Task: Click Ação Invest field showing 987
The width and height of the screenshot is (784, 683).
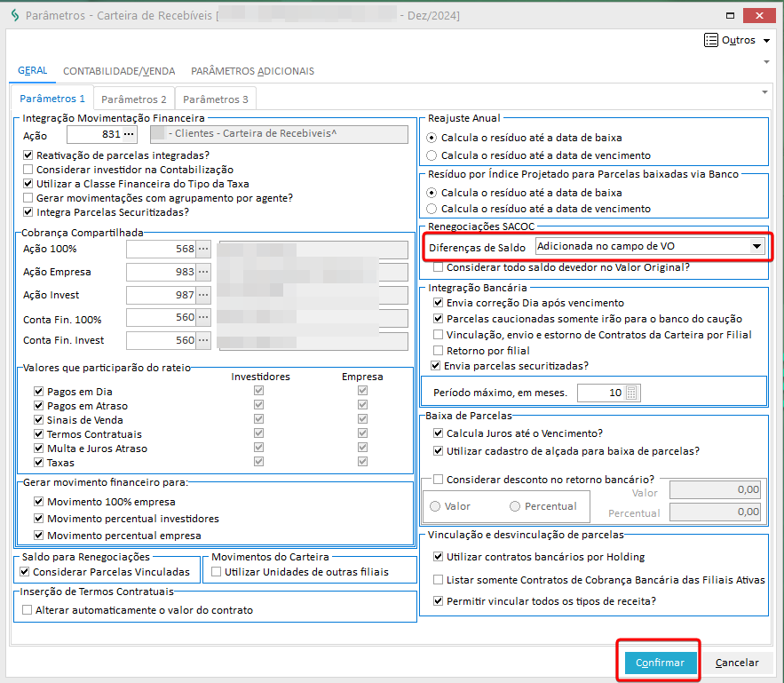Action: [x=161, y=295]
